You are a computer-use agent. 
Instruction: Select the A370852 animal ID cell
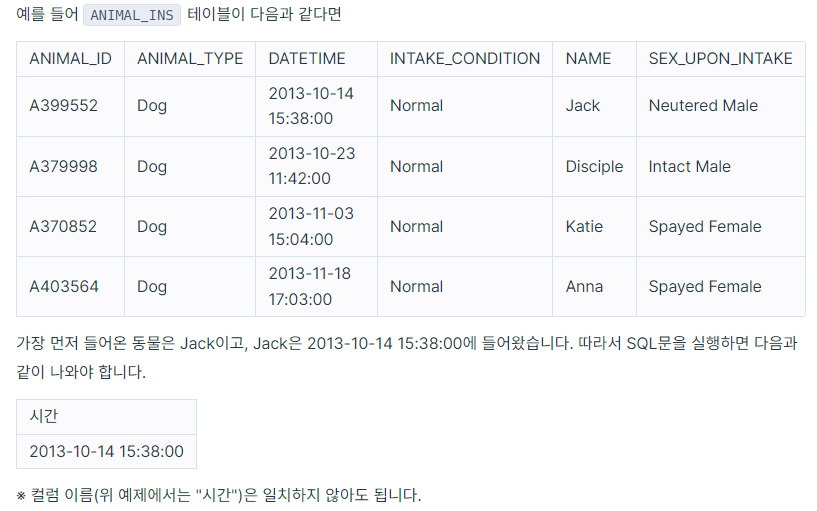70,227
